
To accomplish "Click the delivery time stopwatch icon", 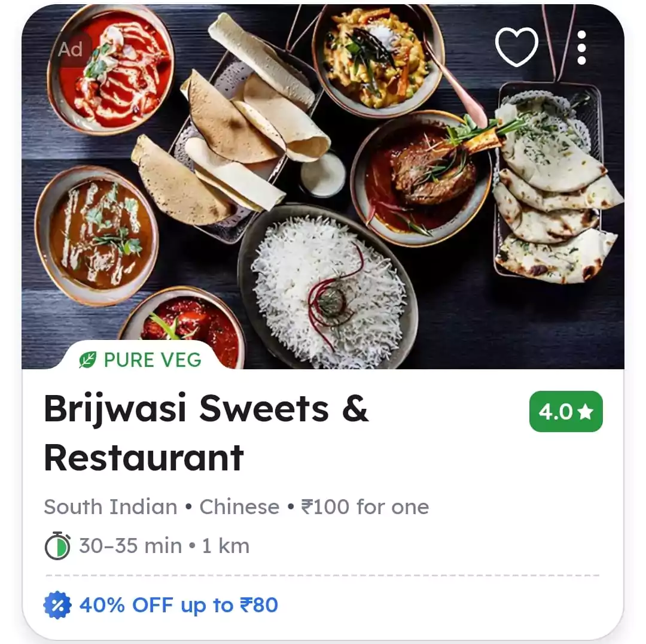I will tap(57, 546).
